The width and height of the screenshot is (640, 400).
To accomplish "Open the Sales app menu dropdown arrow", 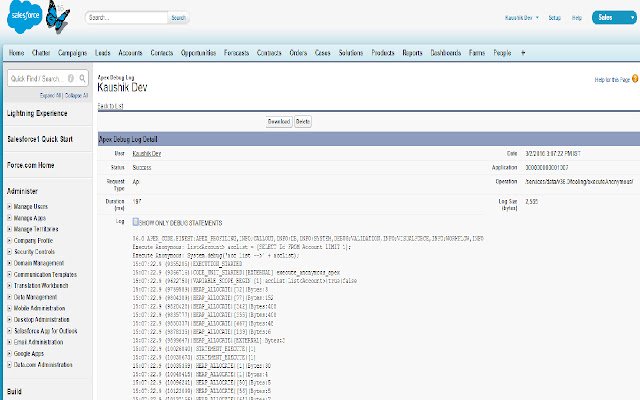I will [632, 18].
